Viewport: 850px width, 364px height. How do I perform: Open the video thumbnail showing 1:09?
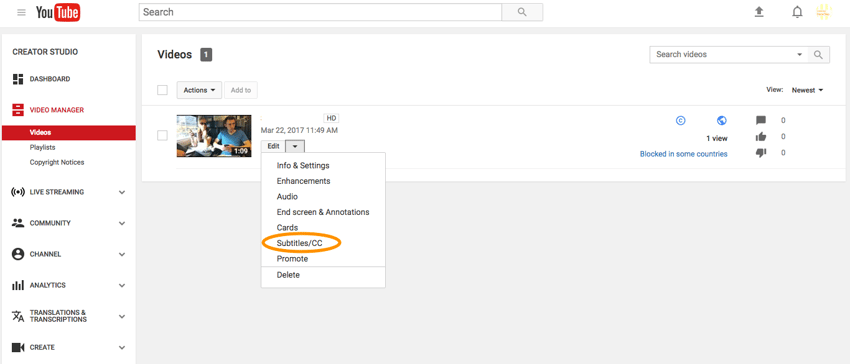point(214,136)
